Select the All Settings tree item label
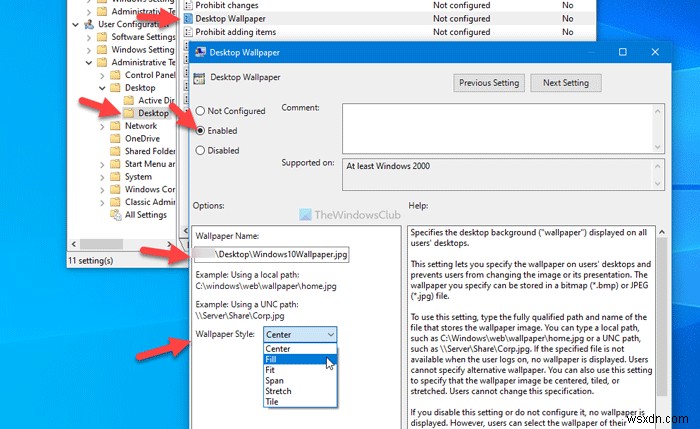The height and width of the screenshot is (429, 700). click(146, 215)
